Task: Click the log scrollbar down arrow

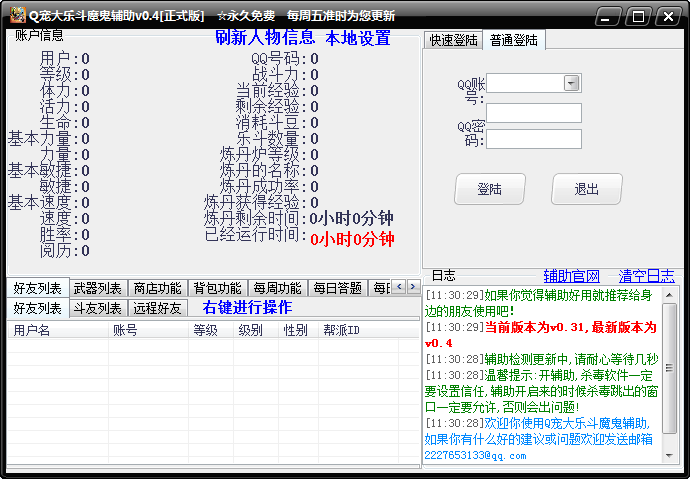Action: coord(669,456)
